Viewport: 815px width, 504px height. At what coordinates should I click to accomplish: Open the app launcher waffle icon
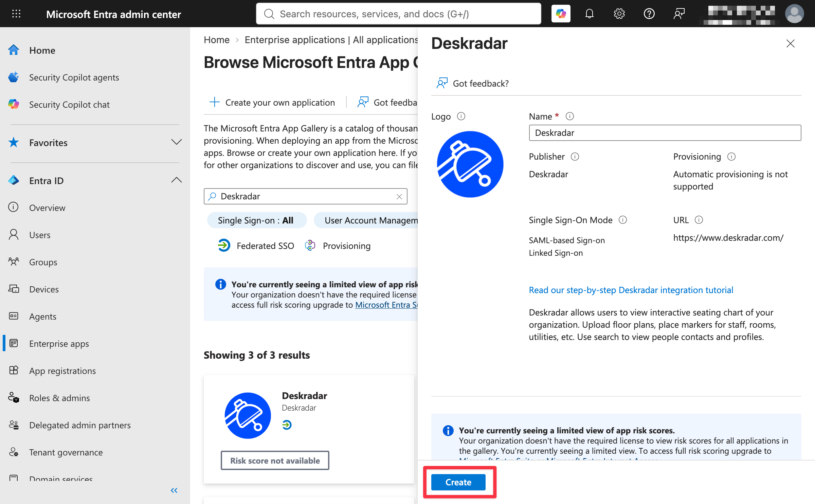coord(16,14)
